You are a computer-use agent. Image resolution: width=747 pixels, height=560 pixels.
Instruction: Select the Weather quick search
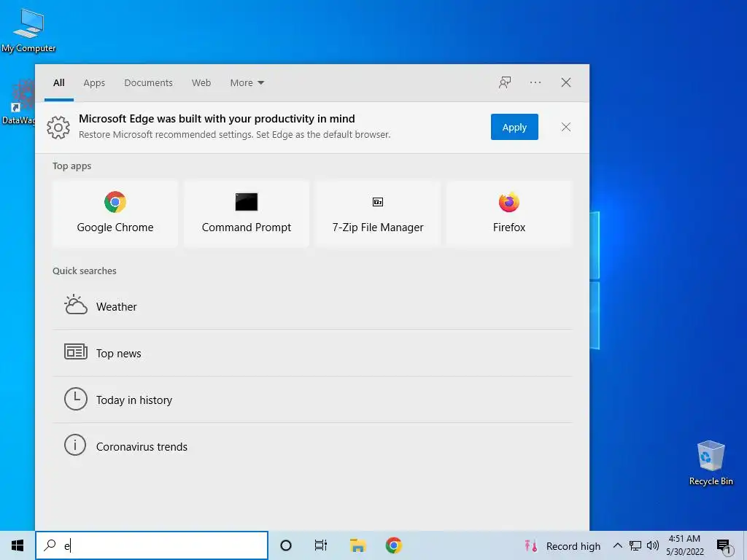pyautogui.click(x=312, y=306)
